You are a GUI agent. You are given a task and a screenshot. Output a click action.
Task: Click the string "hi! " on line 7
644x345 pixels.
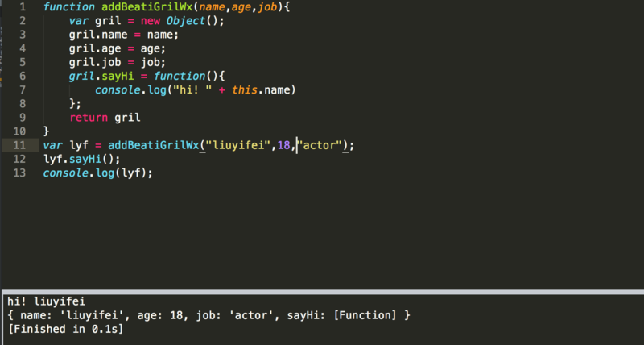(192, 90)
